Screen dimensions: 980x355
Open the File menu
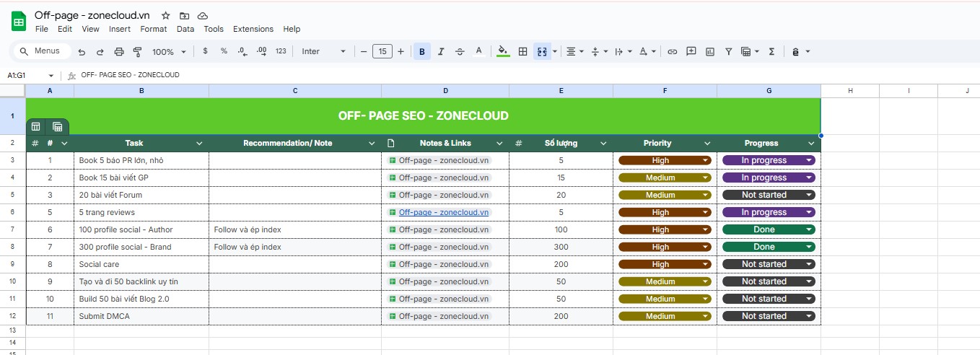tap(42, 29)
